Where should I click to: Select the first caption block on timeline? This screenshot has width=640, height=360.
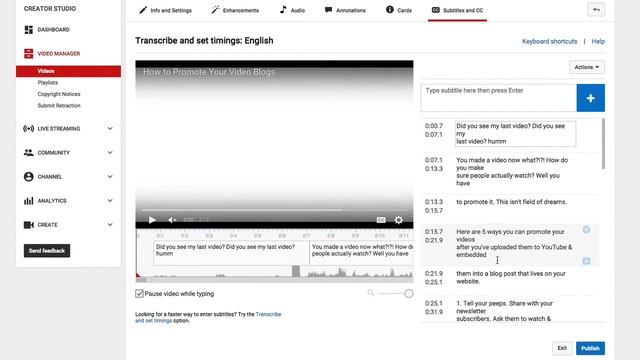[231, 253]
